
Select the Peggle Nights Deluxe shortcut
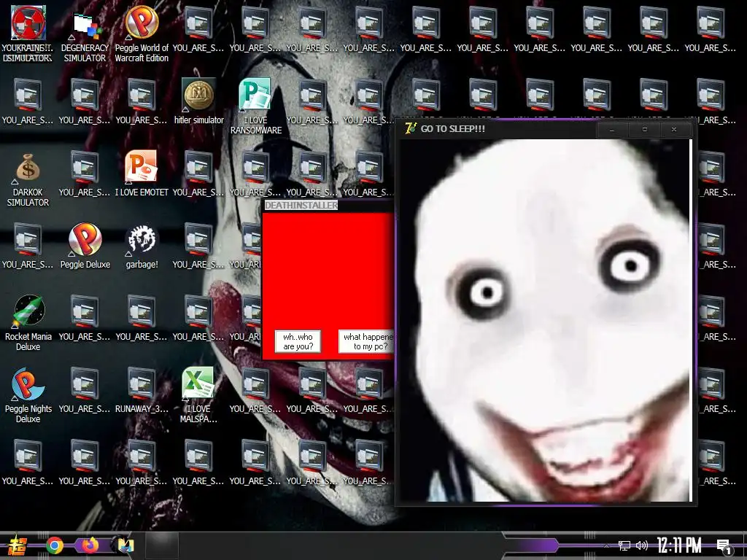tap(28, 395)
